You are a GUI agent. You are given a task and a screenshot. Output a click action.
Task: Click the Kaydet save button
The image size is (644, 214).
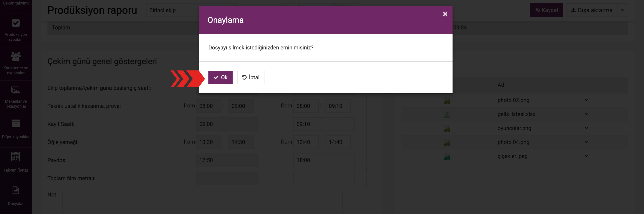tap(546, 10)
